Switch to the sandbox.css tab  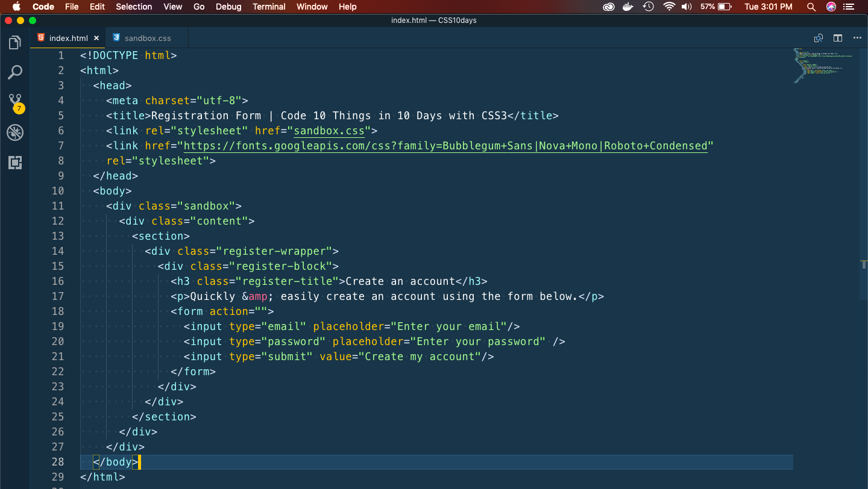147,38
